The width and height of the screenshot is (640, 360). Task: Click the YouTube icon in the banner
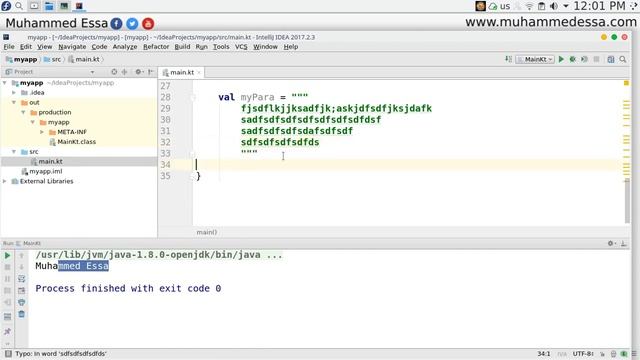(148, 24)
